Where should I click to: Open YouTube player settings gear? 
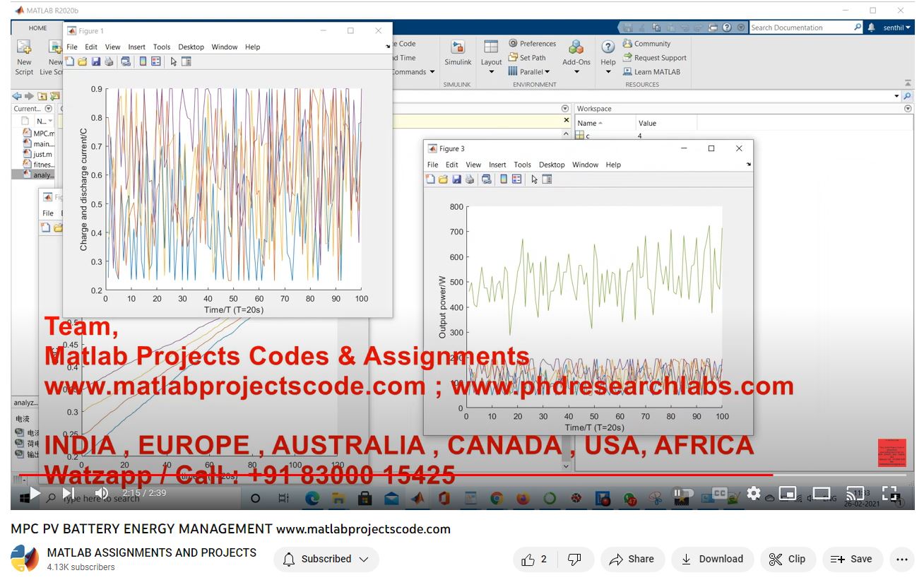click(754, 493)
